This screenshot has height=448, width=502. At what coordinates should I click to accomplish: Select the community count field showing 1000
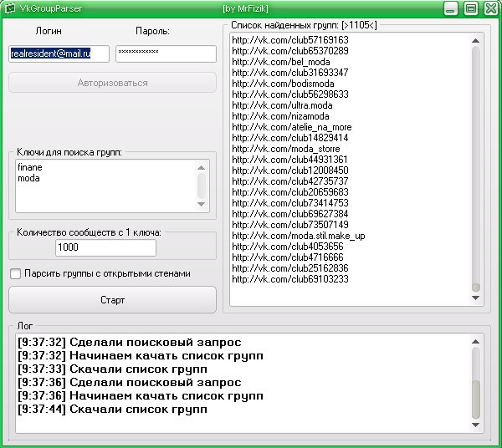(105, 248)
